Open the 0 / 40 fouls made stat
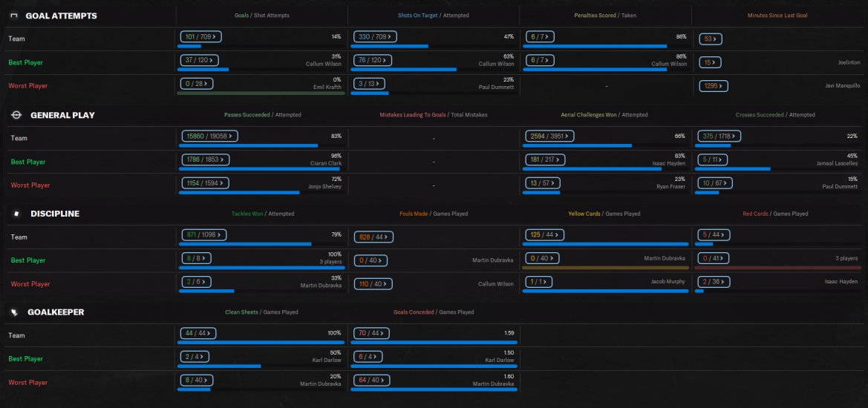The height and width of the screenshot is (408, 868). tap(371, 260)
